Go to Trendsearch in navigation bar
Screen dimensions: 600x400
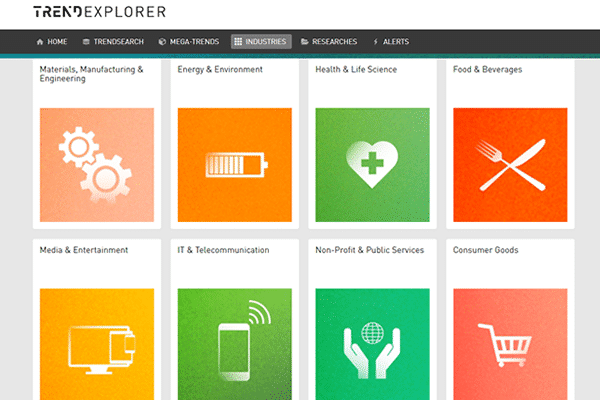pyautogui.click(x=113, y=42)
